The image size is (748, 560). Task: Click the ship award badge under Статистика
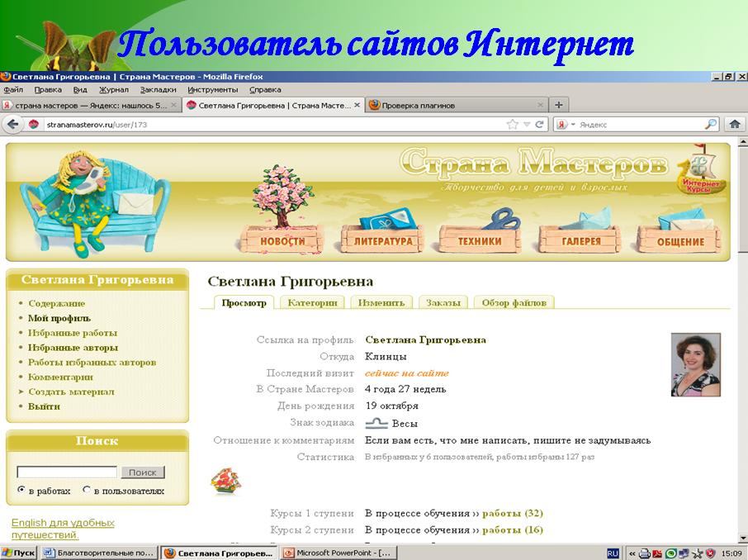[x=225, y=482]
